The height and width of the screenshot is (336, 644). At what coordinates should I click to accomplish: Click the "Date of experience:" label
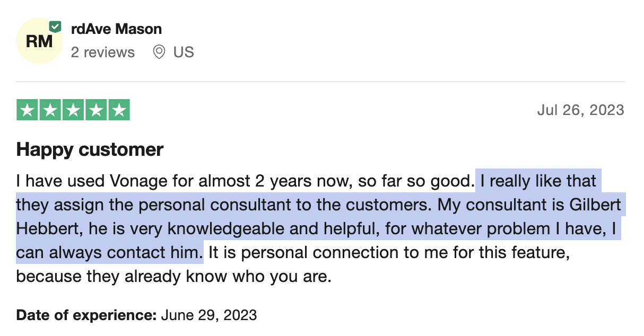point(86,315)
